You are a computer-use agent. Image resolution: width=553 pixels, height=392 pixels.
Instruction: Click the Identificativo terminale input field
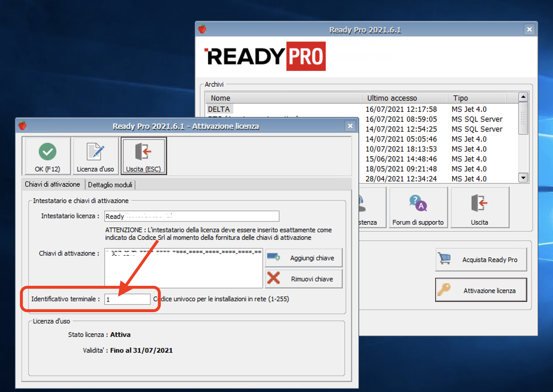(x=127, y=299)
